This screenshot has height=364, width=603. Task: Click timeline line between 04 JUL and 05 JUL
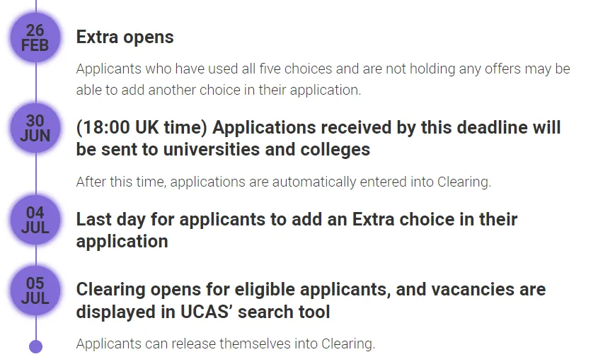35,255
